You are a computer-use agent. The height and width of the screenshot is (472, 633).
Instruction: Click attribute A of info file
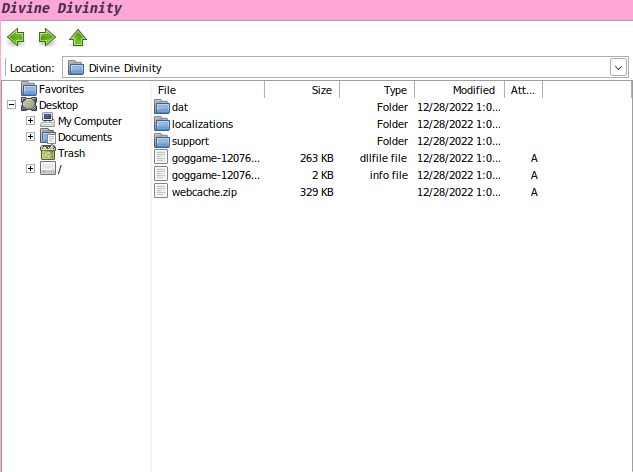534,175
